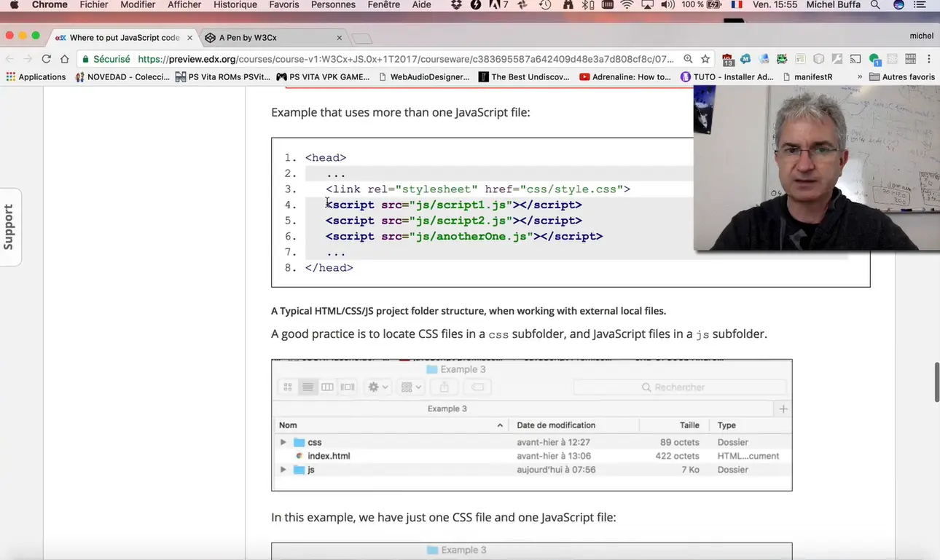Viewport: 940px width, 560px height.
Task: Open the Fichier menu
Action: point(94,5)
